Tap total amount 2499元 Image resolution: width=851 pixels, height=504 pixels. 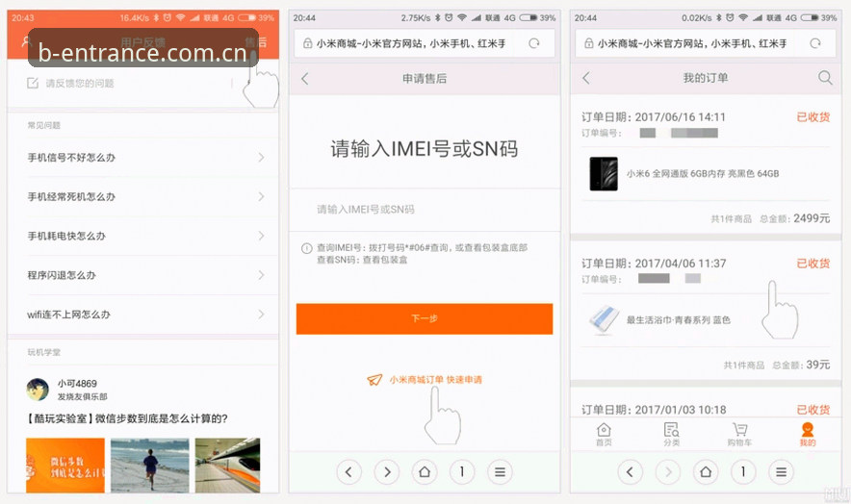(812, 218)
